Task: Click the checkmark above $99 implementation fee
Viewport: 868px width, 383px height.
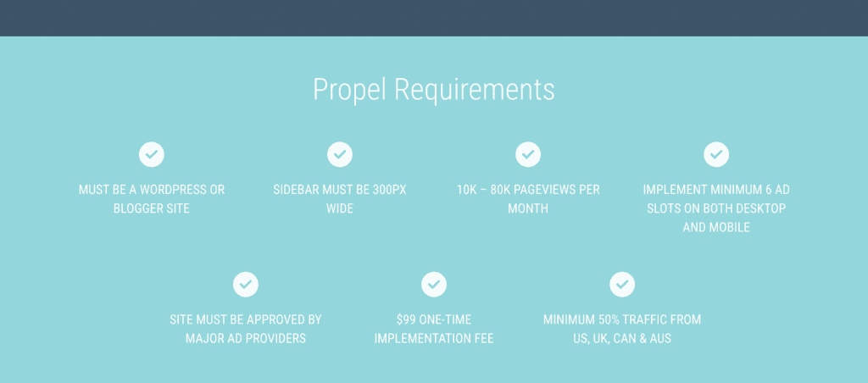Action: pyautogui.click(x=434, y=285)
